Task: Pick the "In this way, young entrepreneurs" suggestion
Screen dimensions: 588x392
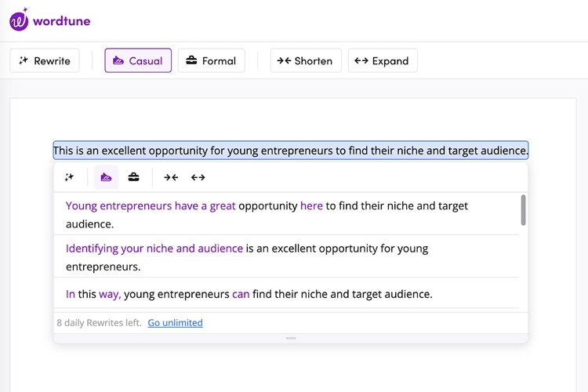Action: pos(249,294)
